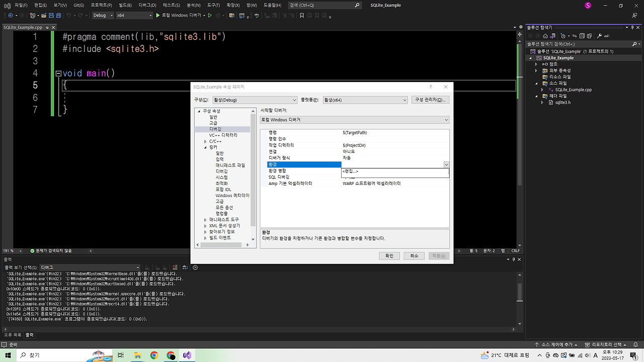Click the Home icon in Solution Explorer
Image resolution: width=644 pixels, height=362 pixels.
click(x=544, y=36)
